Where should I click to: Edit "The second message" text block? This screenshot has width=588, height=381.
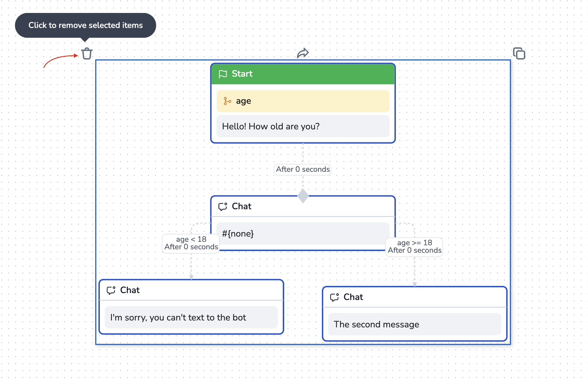point(414,324)
